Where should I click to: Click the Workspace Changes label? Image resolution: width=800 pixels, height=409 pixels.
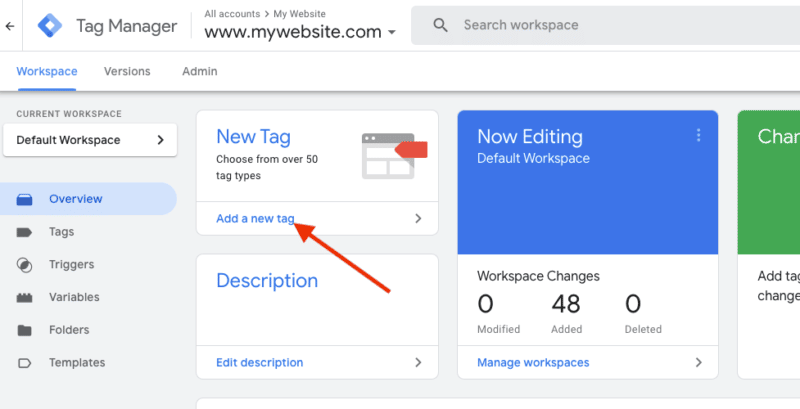pos(538,276)
